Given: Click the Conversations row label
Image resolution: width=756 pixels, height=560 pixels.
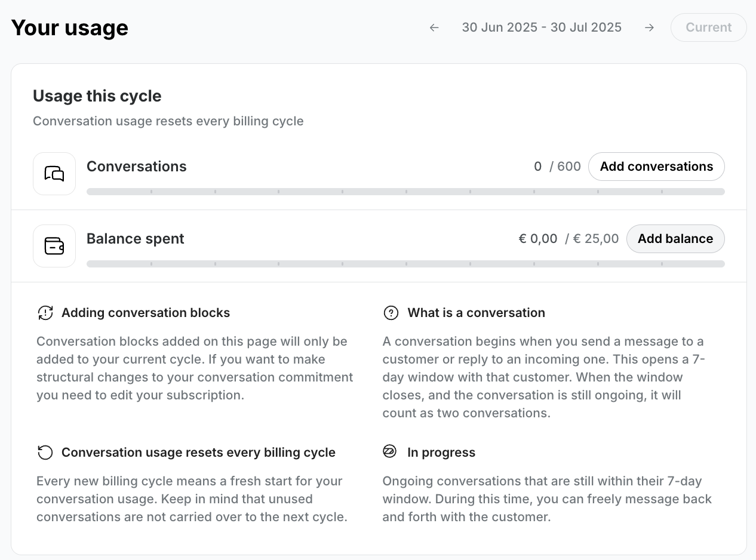Looking at the screenshot, I should (x=137, y=167).
